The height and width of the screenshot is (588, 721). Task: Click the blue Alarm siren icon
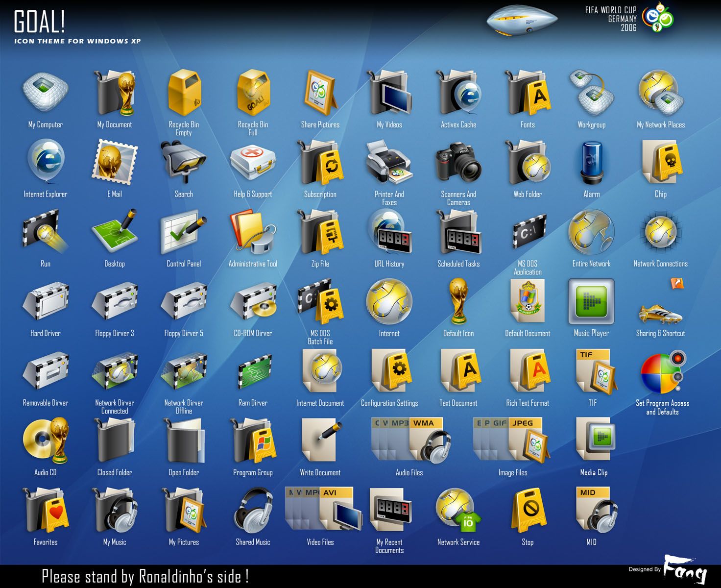[592, 162]
